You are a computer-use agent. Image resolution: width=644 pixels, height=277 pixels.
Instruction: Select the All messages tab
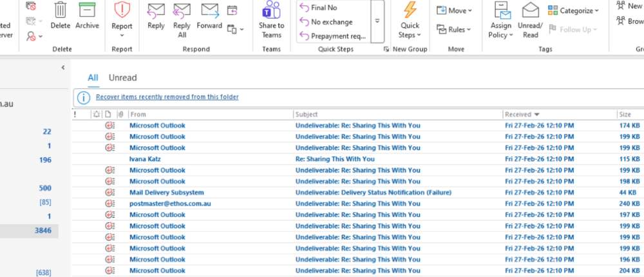tap(93, 78)
